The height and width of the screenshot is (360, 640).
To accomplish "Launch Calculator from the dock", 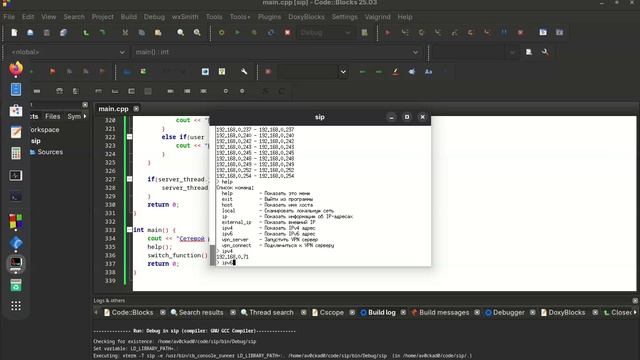I will pos(16,153).
